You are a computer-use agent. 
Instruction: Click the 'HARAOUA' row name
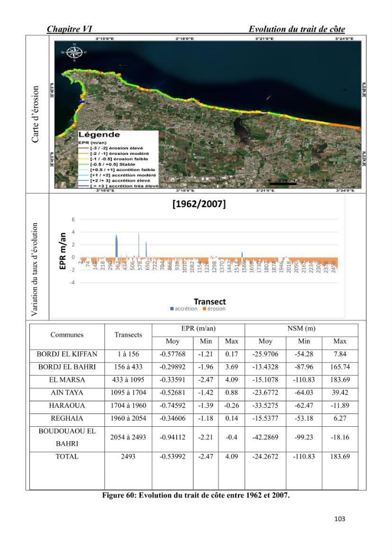[x=67, y=406]
